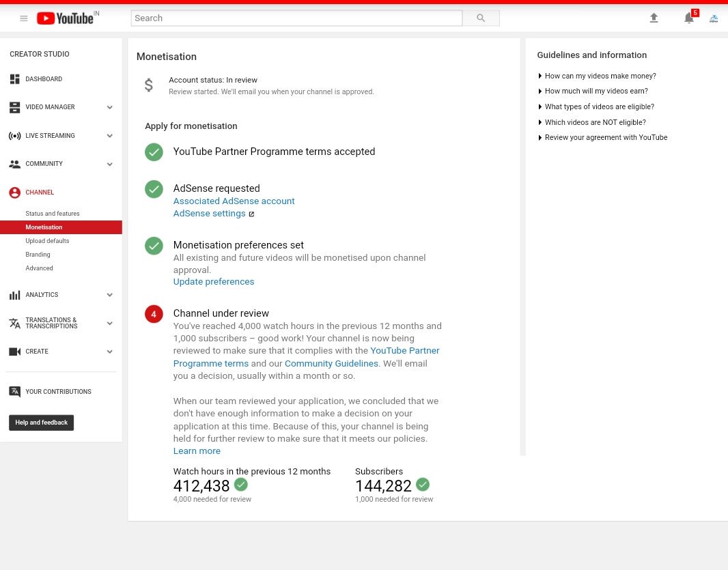Expand 'How much will my videos earn?'
The width and height of the screenshot is (728, 570).
tap(593, 91)
